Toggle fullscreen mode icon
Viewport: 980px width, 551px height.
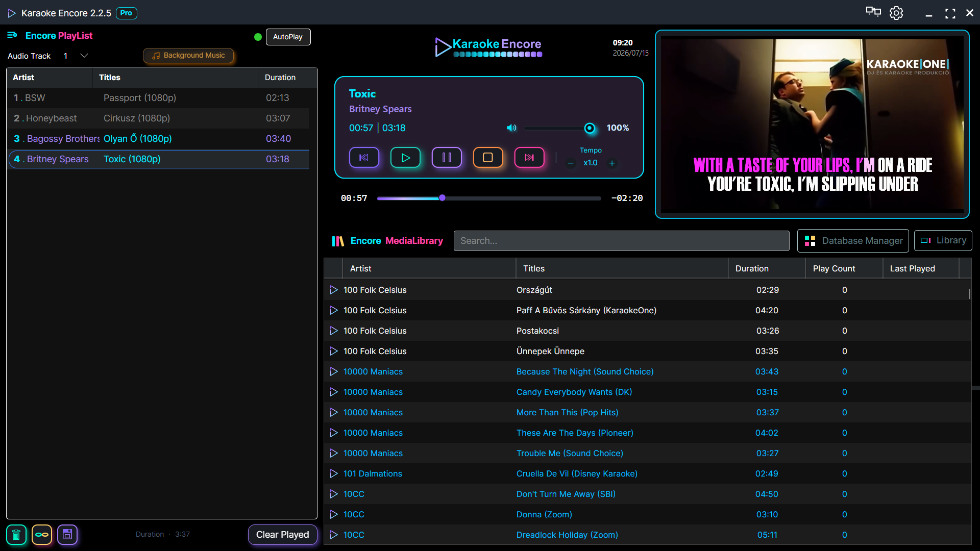tap(950, 14)
